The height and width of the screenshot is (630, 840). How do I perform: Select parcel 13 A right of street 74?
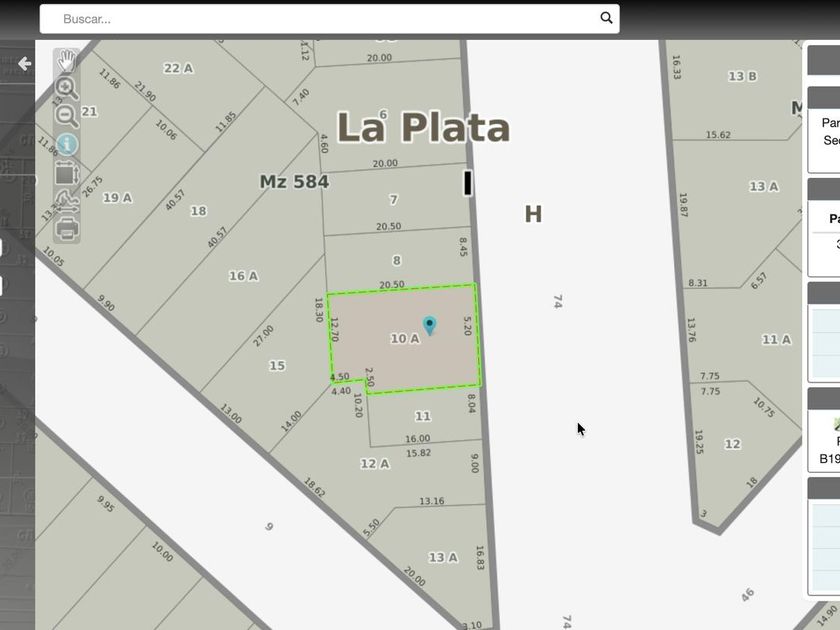point(763,186)
